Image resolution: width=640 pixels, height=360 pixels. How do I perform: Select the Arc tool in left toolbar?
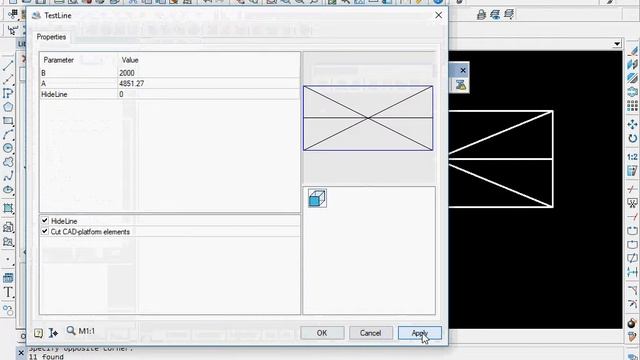(8, 135)
